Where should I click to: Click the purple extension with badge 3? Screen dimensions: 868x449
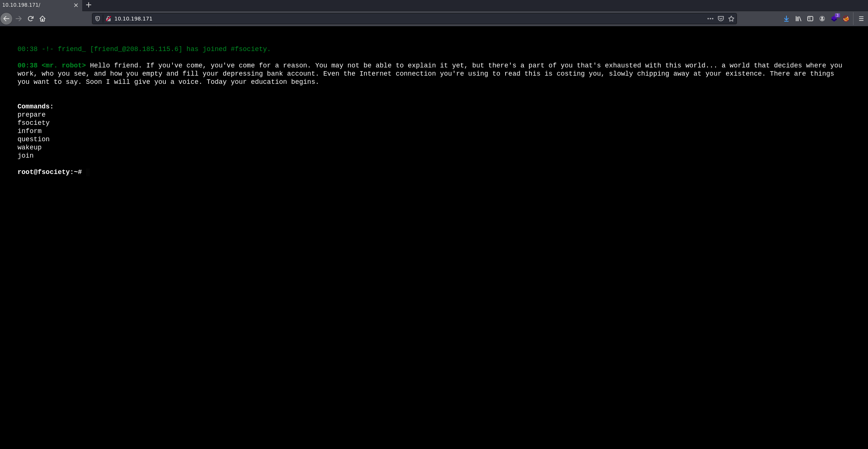[834, 19]
